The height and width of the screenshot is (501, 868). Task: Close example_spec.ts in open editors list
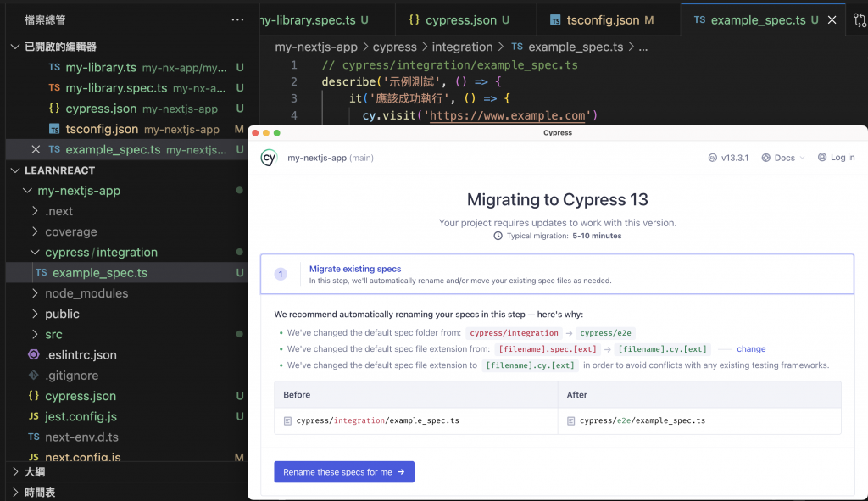click(36, 149)
